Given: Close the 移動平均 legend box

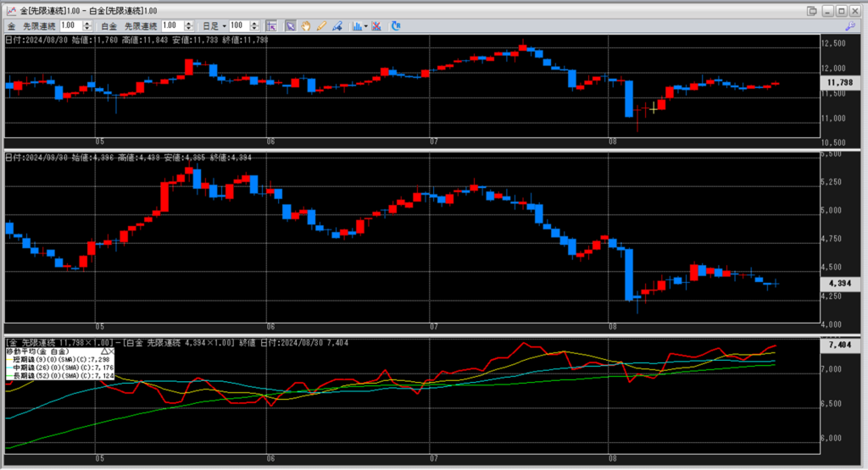Looking at the screenshot, I should [x=111, y=351].
